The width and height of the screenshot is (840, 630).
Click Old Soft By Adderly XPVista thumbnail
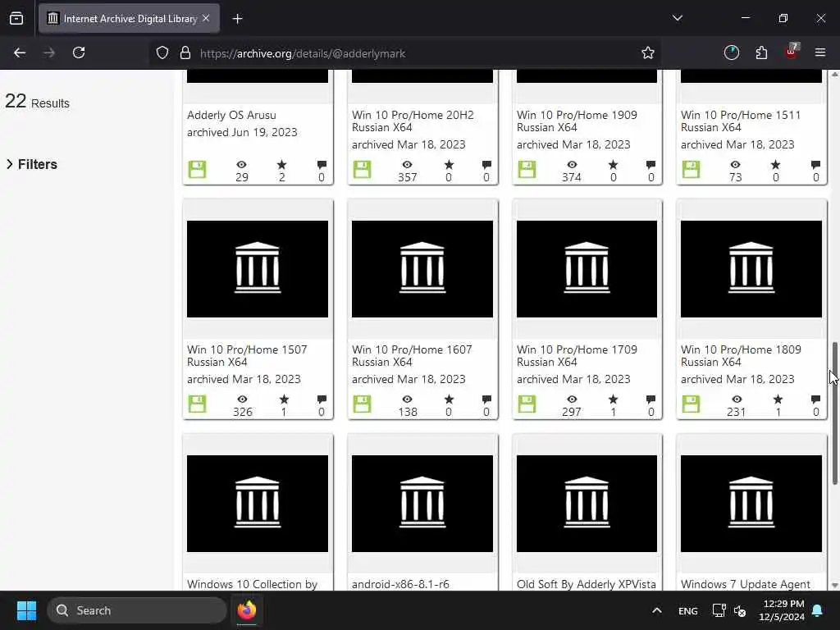coord(587,504)
